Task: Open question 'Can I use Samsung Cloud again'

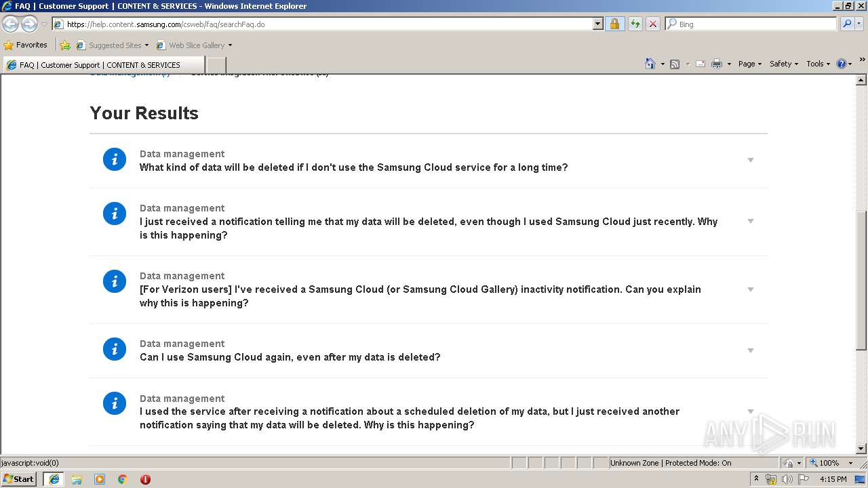Action: 290,357
